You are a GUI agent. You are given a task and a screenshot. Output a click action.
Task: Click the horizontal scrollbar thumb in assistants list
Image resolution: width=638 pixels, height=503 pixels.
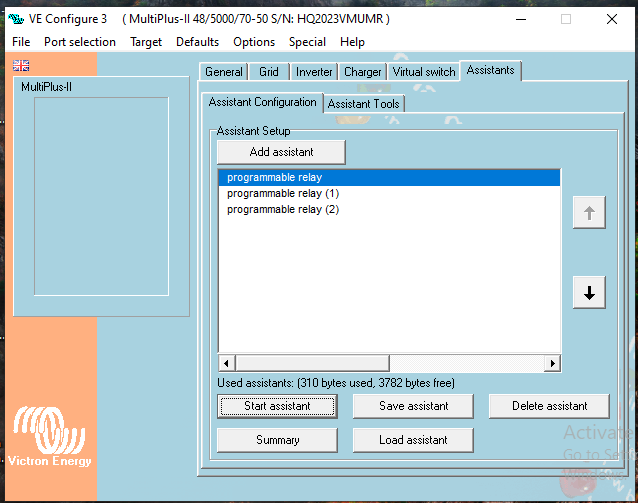[x=312, y=363]
